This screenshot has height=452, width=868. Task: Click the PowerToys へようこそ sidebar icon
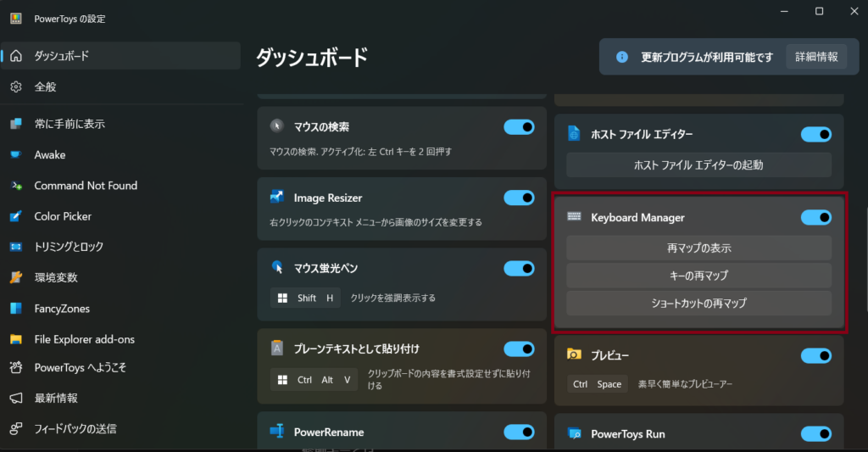(x=16, y=367)
